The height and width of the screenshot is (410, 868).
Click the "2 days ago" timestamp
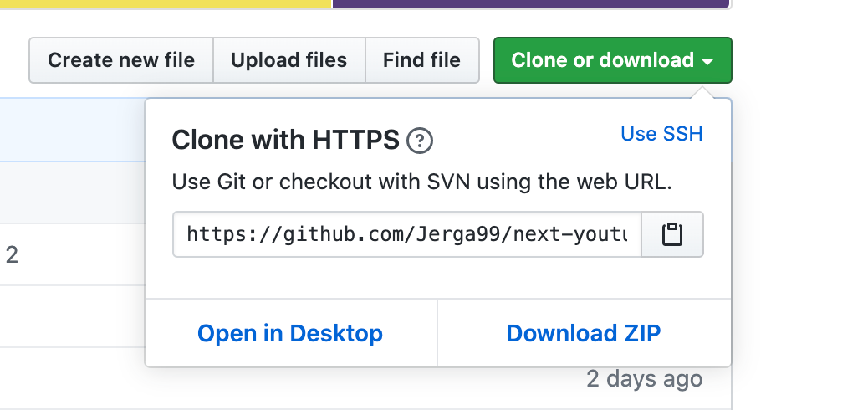click(644, 379)
